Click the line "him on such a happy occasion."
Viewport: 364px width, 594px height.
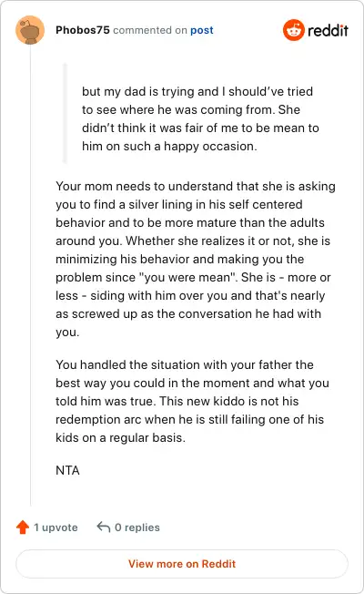click(x=169, y=147)
